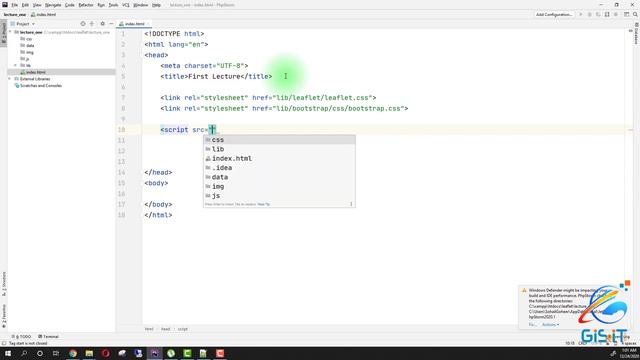Open the Refactor menu
Screen dimensions: 640x360
click(x=86, y=5)
